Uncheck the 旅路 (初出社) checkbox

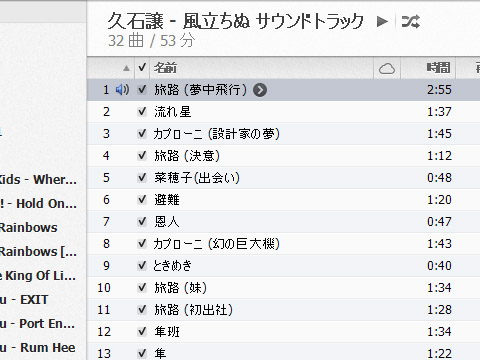(142, 310)
